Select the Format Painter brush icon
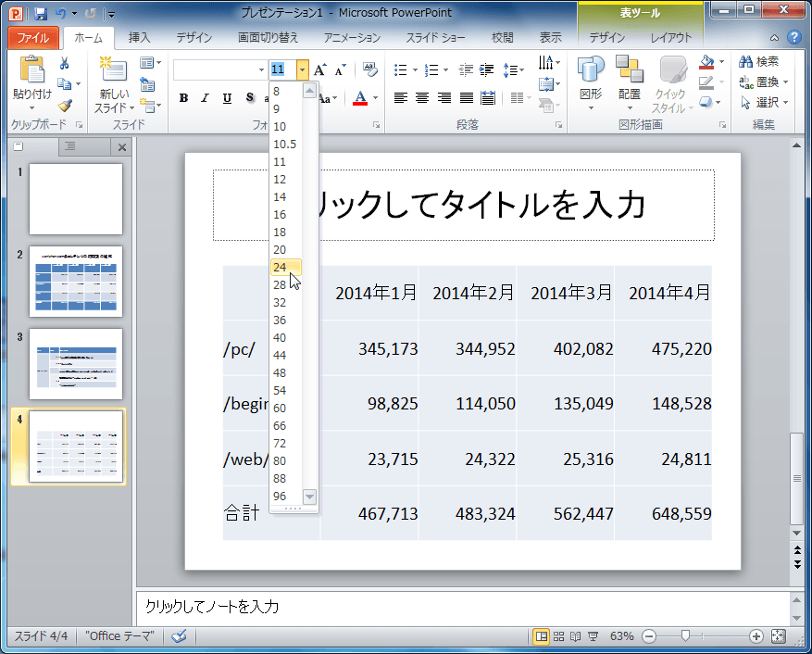Screen dimensions: 812x654 (65, 106)
